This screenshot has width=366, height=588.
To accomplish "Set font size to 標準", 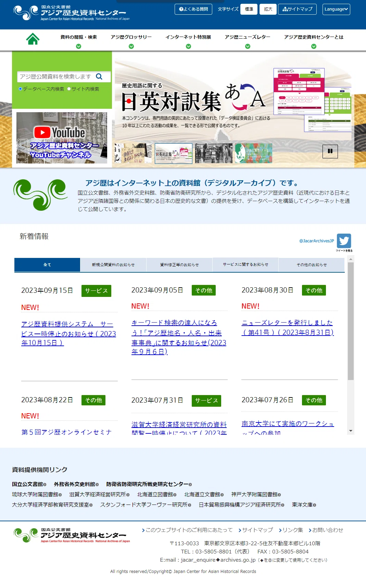I will tap(249, 9).
